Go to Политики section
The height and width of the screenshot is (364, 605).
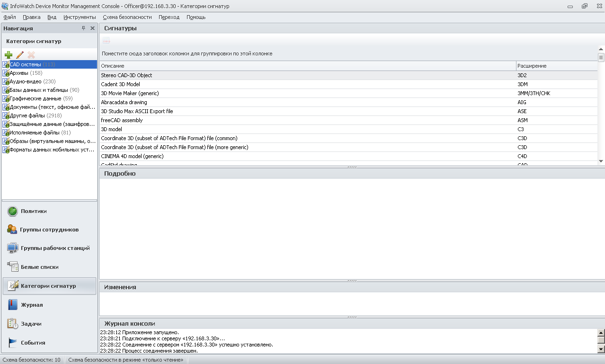coord(49,211)
